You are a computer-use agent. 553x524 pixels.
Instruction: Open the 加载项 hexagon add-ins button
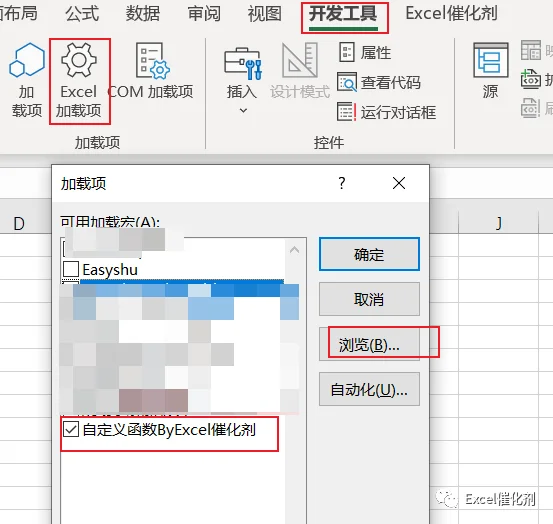[x=27, y=80]
